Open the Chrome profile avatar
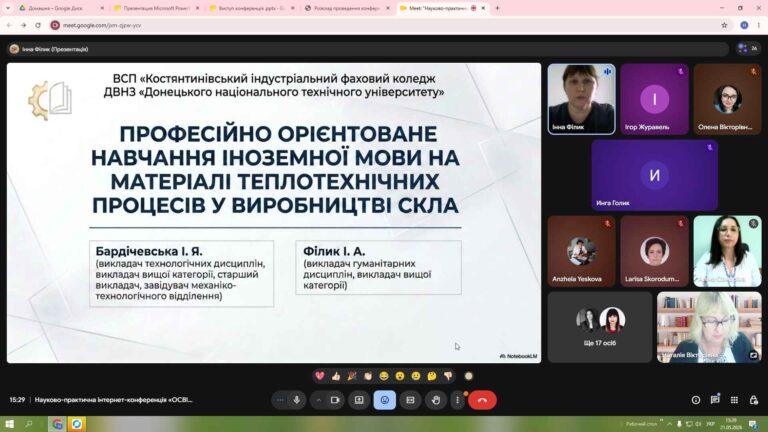Screen dimensions: 768x432 (x=744, y=25)
